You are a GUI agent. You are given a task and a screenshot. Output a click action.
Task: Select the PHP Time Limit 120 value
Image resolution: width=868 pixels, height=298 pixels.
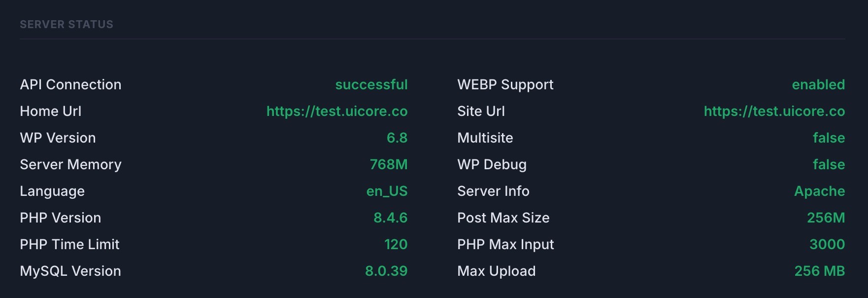click(396, 244)
